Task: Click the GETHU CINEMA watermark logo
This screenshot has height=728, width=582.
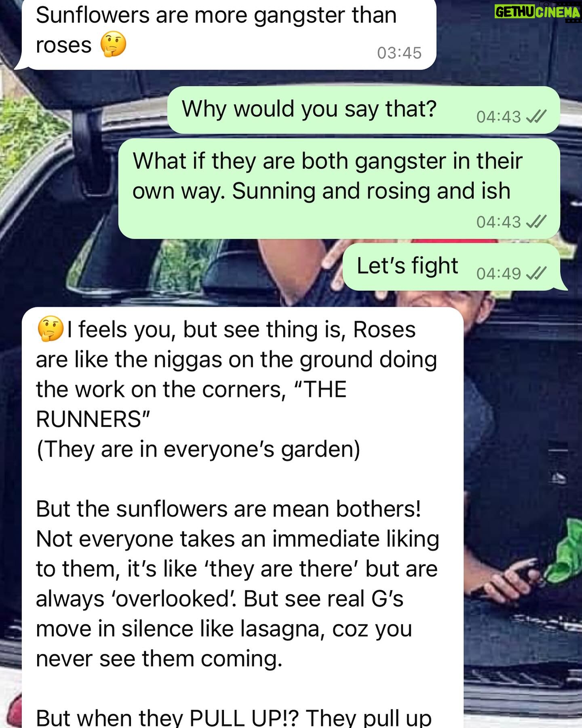Action: [538, 12]
